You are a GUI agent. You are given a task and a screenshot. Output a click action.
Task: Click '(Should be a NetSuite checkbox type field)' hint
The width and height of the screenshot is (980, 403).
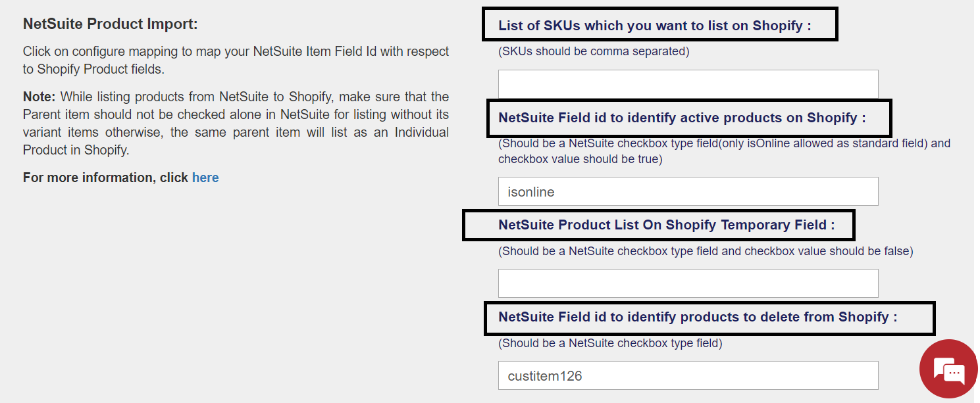610,343
